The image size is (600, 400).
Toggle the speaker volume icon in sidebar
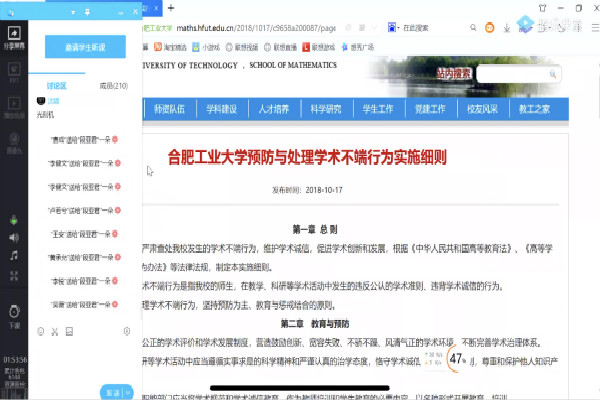pyautogui.click(x=14, y=238)
